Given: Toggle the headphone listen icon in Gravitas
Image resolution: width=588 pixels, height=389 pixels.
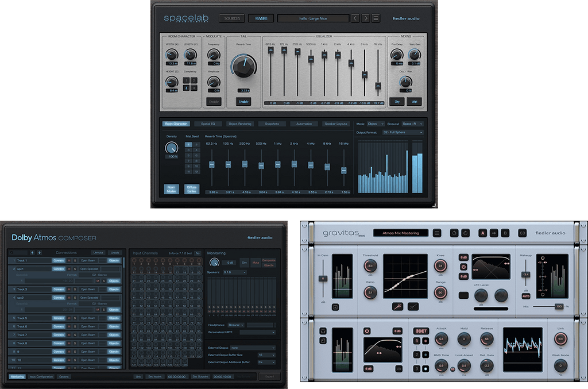Looking at the screenshot, I should point(323,330).
